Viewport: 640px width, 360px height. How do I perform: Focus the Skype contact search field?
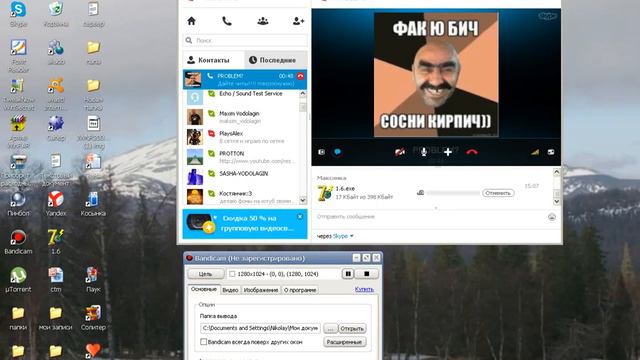click(x=245, y=40)
